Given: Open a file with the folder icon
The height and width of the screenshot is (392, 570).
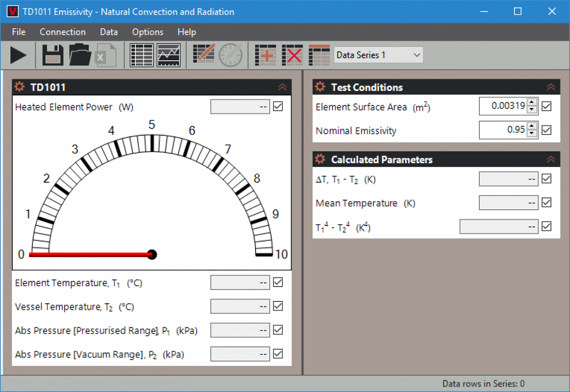Looking at the screenshot, I should pos(80,55).
